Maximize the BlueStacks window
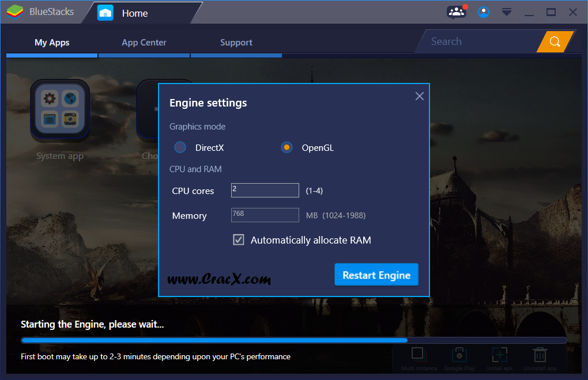 [x=551, y=12]
